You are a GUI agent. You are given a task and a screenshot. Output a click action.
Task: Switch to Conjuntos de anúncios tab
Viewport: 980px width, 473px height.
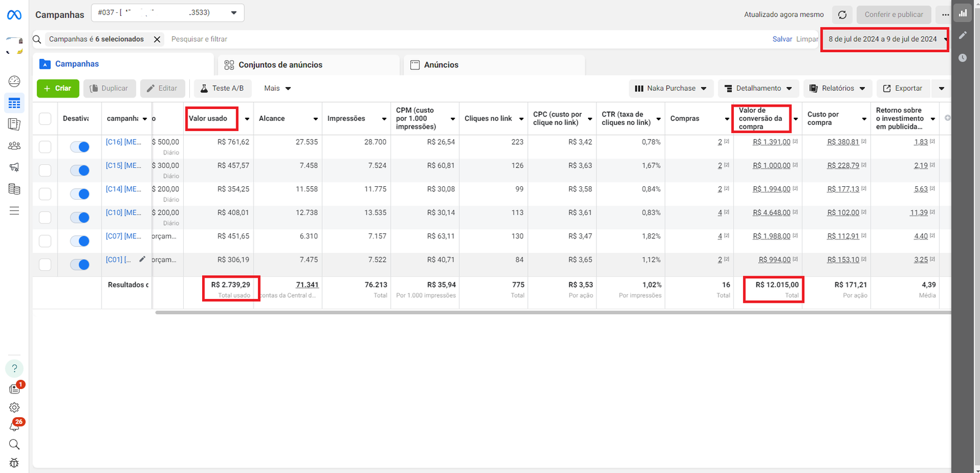pyautogui.click(x=280, y=65)
